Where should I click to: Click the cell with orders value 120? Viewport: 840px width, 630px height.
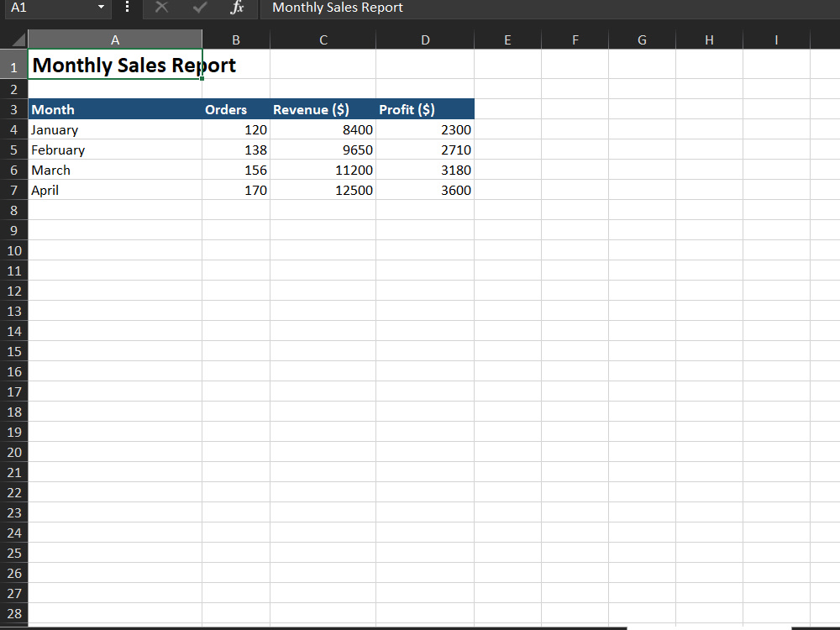pyautogui.click(x=236, y=129)
